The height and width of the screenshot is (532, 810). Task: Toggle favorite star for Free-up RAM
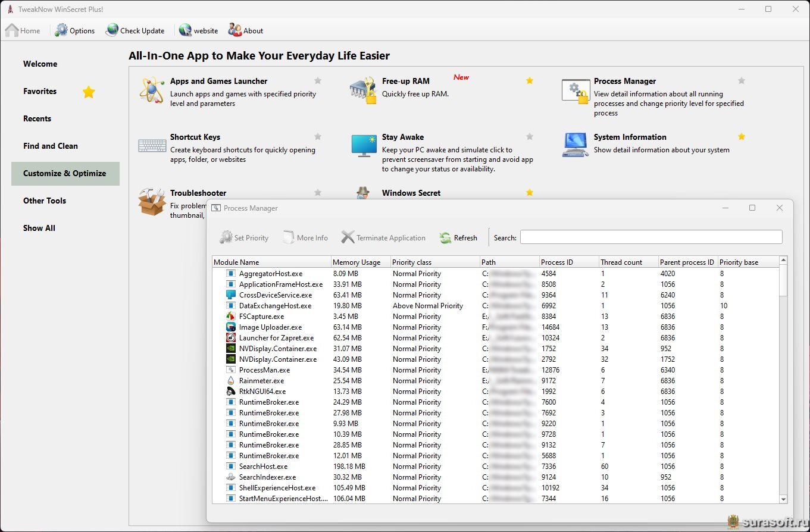pos(530,80)
